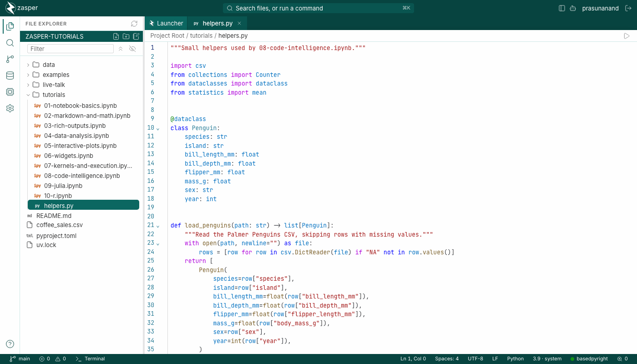Screen dimensions: 637x364
Task: Fold the Penguin class at line 10
Action: (158, 128)
